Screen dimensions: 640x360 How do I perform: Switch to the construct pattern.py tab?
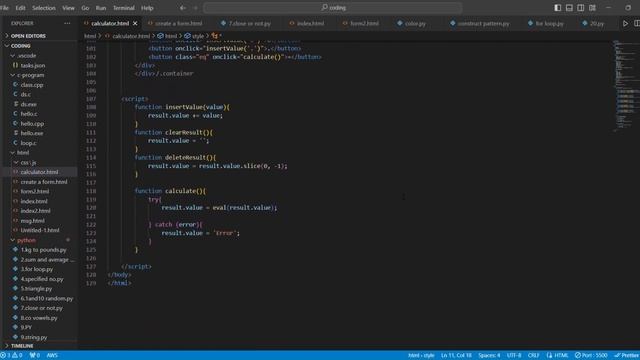(x=483, y=24)
